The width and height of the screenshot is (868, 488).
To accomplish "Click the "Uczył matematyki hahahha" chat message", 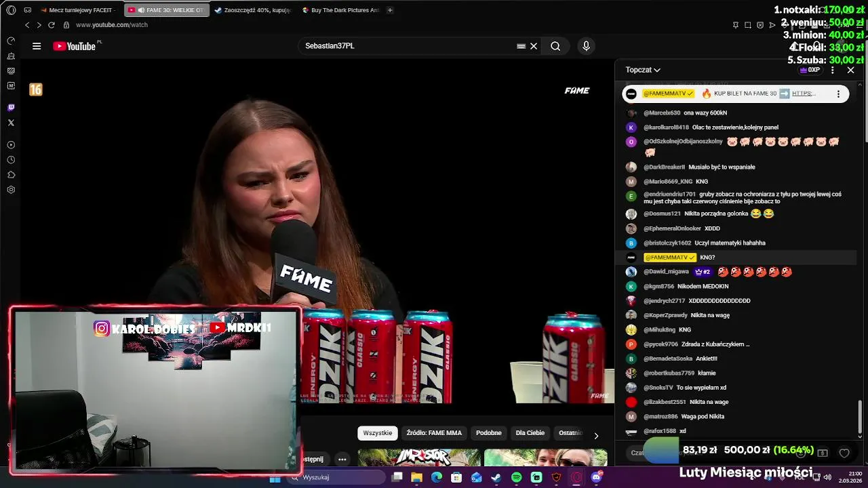I will point(730,243).
